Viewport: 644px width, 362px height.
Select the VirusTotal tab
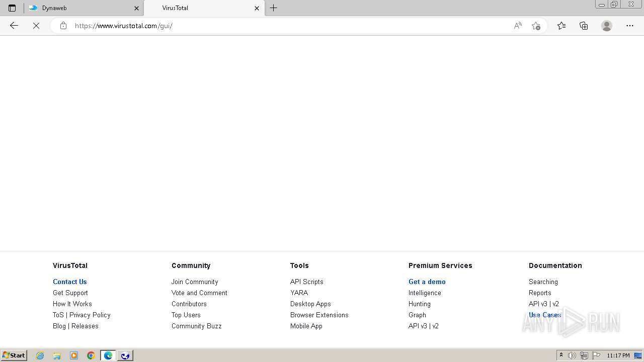(204, 8)
